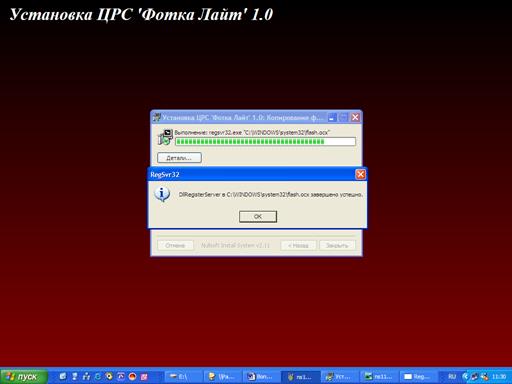This screenshot has height=384, width=512.
Task: Close the RegSvr32 message box
Action: pyautogui.click(x=360, y=174)
